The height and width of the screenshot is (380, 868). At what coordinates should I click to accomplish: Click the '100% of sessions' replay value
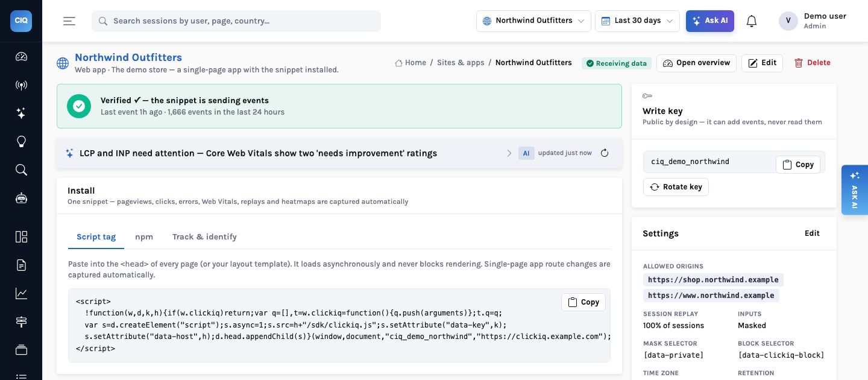click(x=673, y=326)
